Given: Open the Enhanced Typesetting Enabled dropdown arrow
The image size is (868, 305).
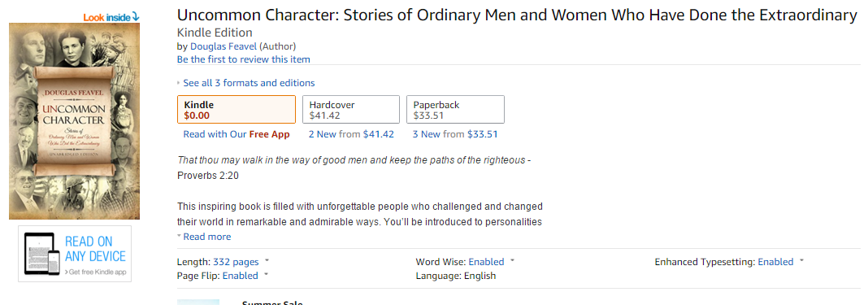Looking at the screenshot, I should point(801,260).
